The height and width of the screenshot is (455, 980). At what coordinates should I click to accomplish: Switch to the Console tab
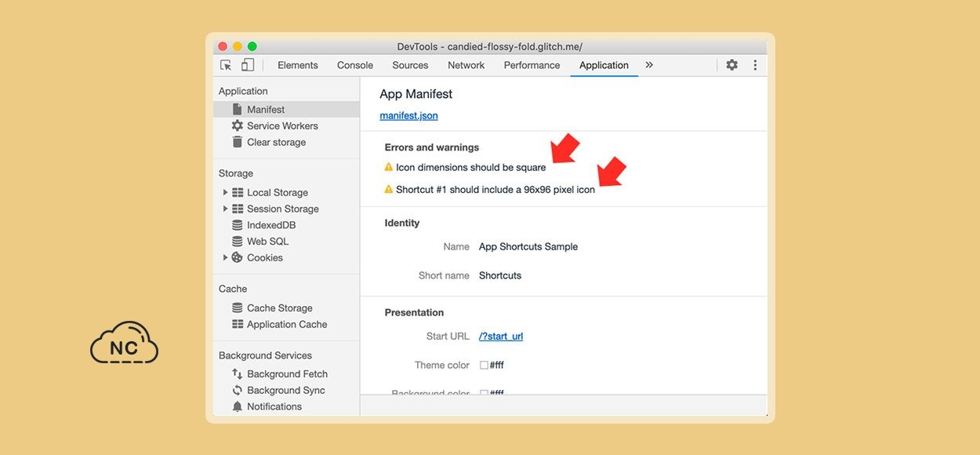coord(355,65)
